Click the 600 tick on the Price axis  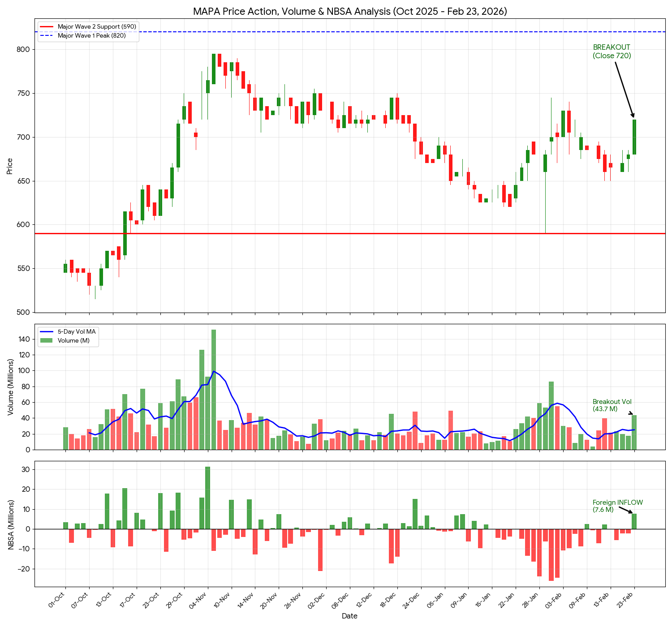24,225
